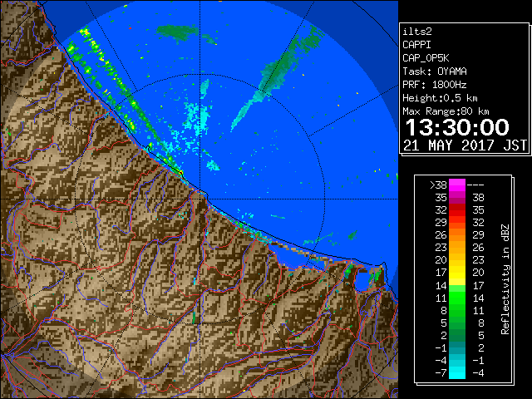The width and height of the screenshot is (532, 399).
Task: Click the 'CAPPI' product label
Action: click(x=416, y=45)
